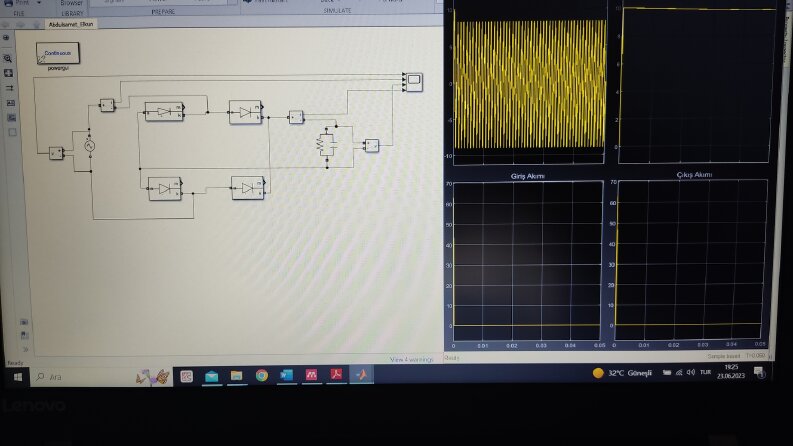Open File Explorer from taskbar
Viewport: 793px width, 446px height.
tap(236, 375)
